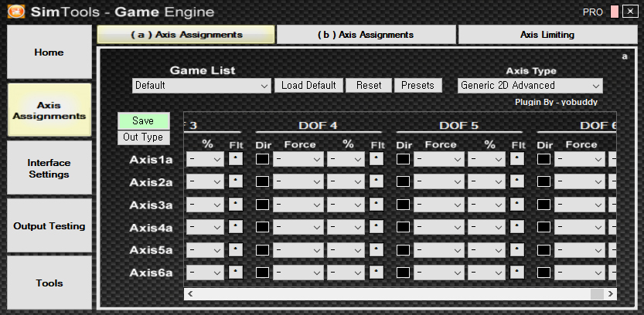Open Axis2a DOF 5 Force dropdown
Viewport: 644px width, 315px height.
(439, 181)
